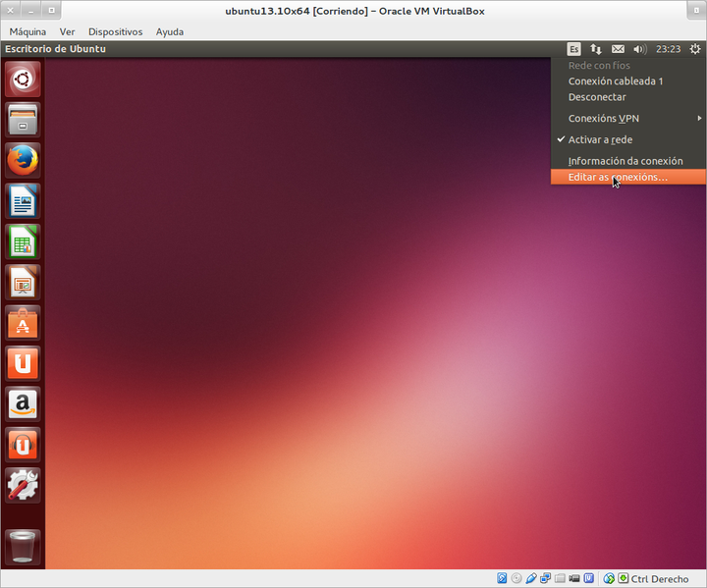707x588 pixels.
Task: Open the Dispositivos menu
Action: click(x=116, y=32)
